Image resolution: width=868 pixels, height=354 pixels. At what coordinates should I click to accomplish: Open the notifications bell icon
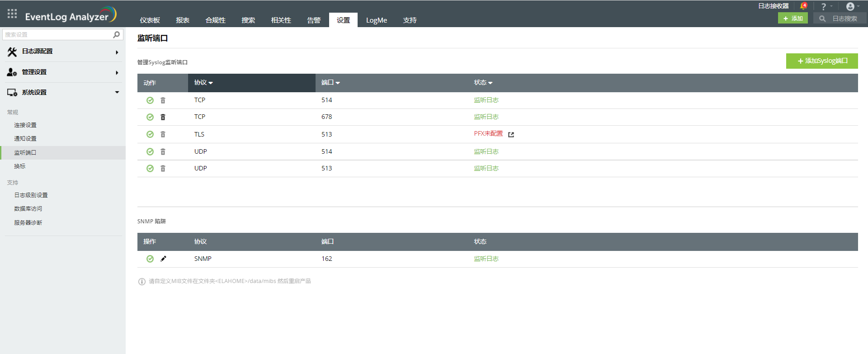(803, 6)
